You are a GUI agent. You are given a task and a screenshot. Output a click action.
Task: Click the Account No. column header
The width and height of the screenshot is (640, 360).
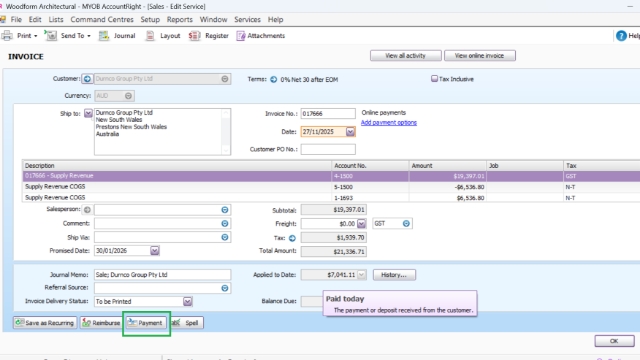point(370,166)
